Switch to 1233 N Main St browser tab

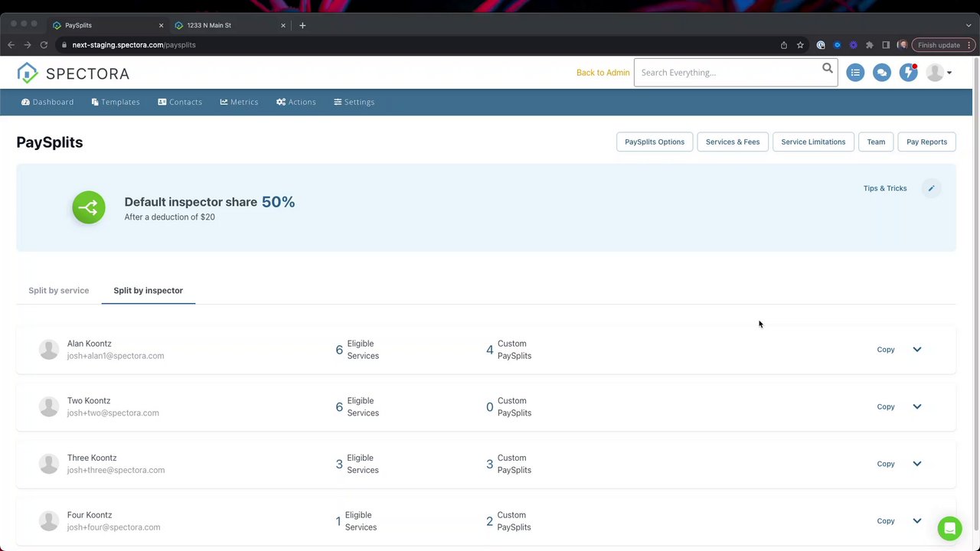pos(230,25)
